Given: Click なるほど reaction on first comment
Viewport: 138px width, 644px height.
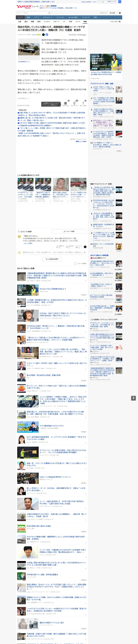Looking at the screenshot, I should pyautogui.click(x=70, y=247).
